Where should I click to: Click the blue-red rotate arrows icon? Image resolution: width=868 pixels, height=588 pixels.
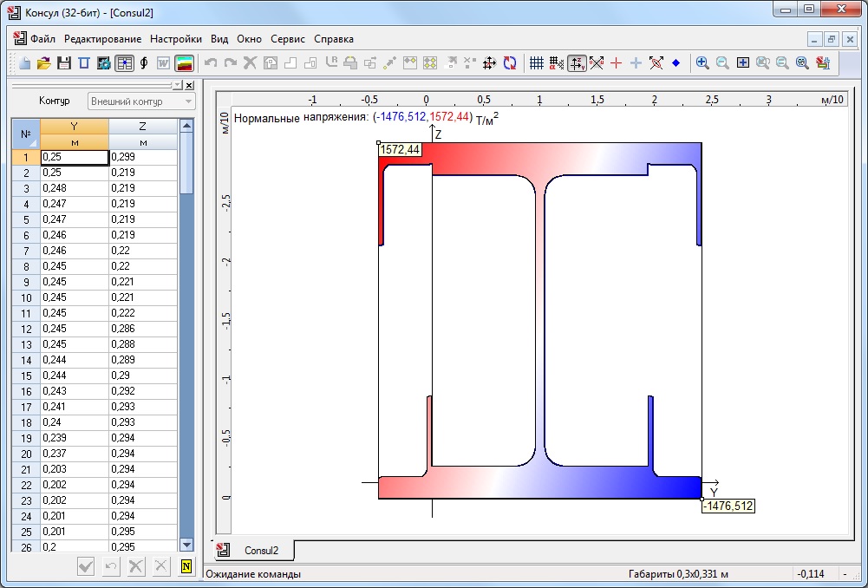[x=510, y=62]
